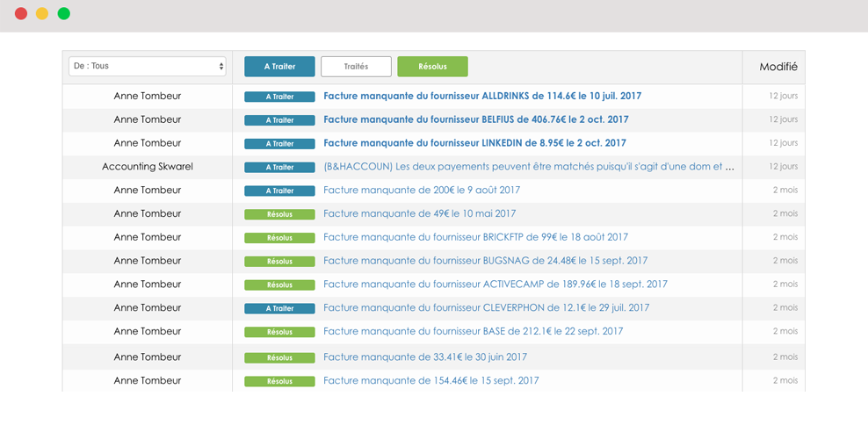The image size is (868, 425).
Task: Click the 'Résolus' badge on the ACTIVECAMP row
Action: 279,285
